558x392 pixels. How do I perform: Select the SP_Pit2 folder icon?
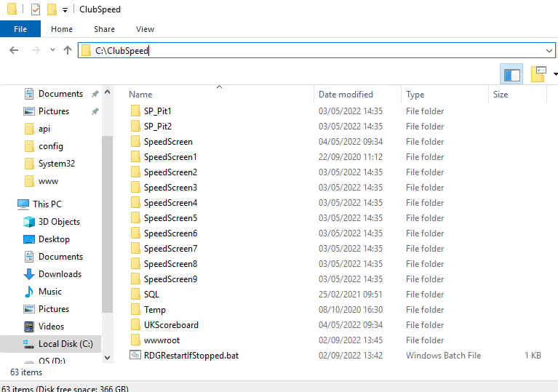click(135, 127)
